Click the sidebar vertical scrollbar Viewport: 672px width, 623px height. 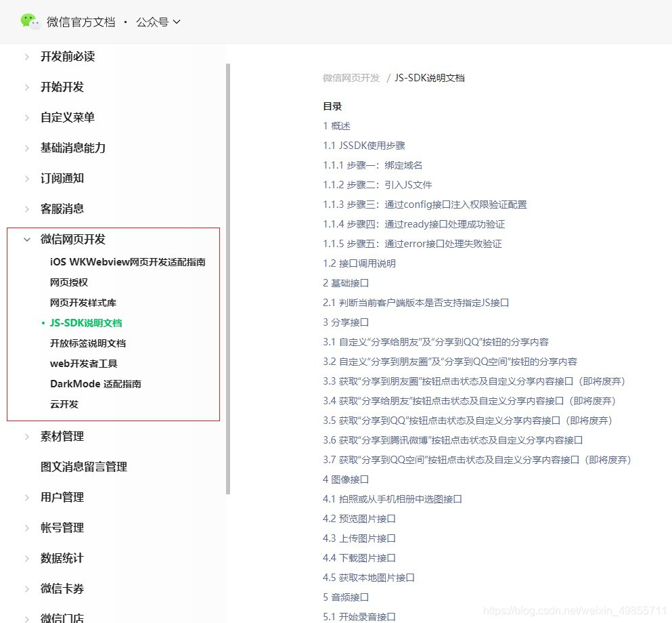[x=228, y=279]
